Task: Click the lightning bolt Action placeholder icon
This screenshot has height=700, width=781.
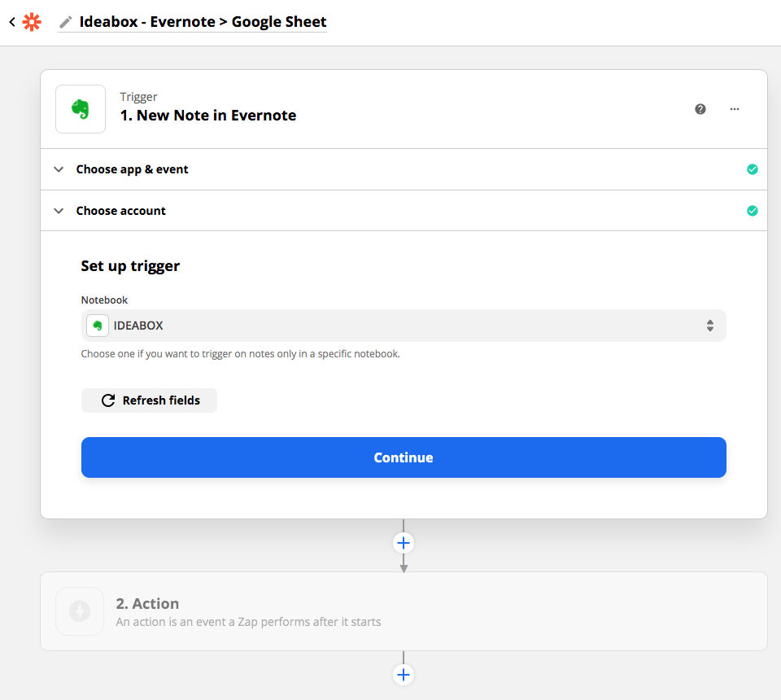Action: click(80, 611)
